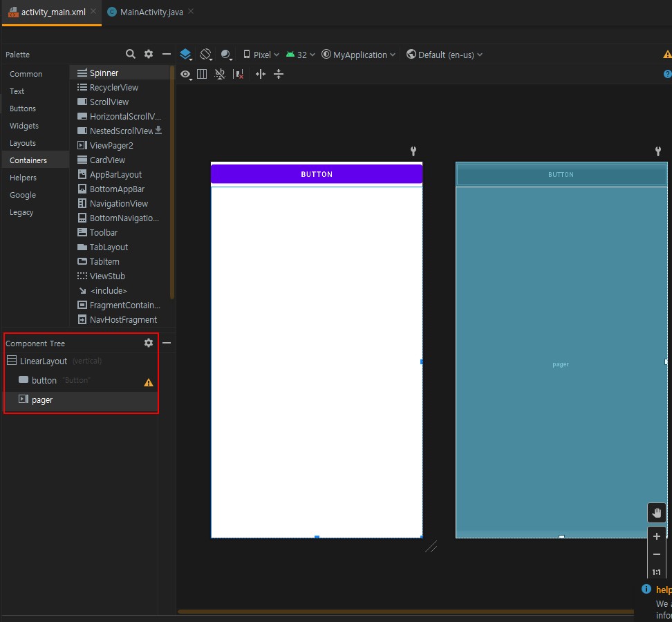Image resolution: width=672 pixels, height=622 pixels.
Task: Select the Layouts palette category
Action: pos(23,143)
